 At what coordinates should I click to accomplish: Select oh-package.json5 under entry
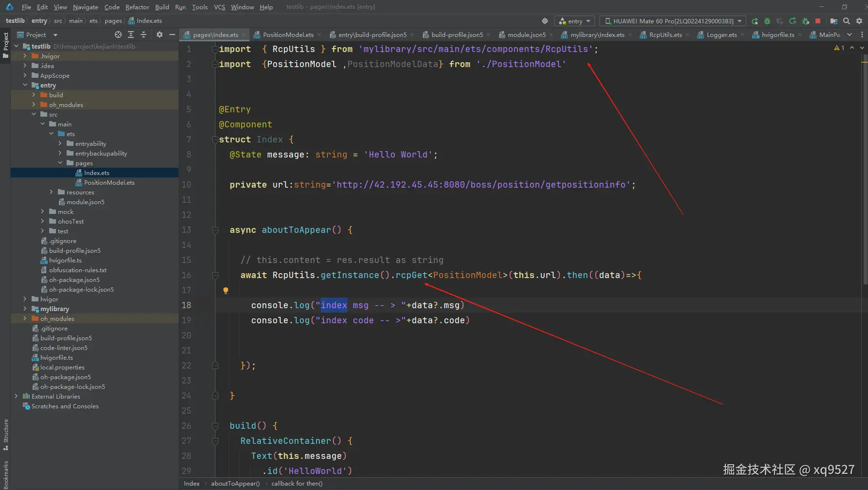74,280
